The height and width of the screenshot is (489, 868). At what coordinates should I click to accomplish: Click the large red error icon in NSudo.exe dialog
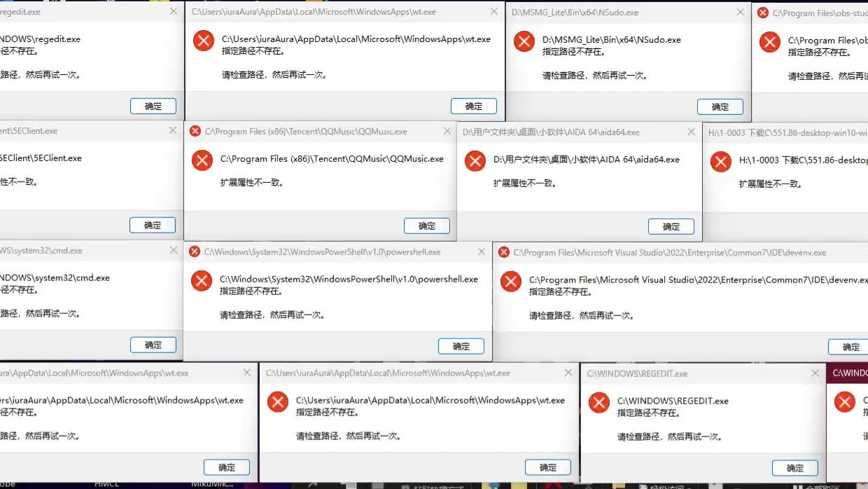524,41
